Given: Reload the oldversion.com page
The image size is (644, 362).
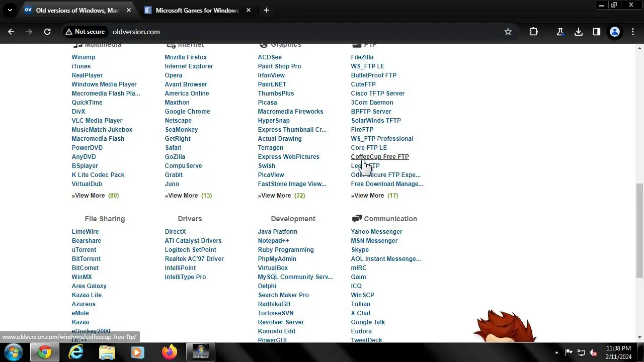Looking at the screenshot, I should pos(47,32).
